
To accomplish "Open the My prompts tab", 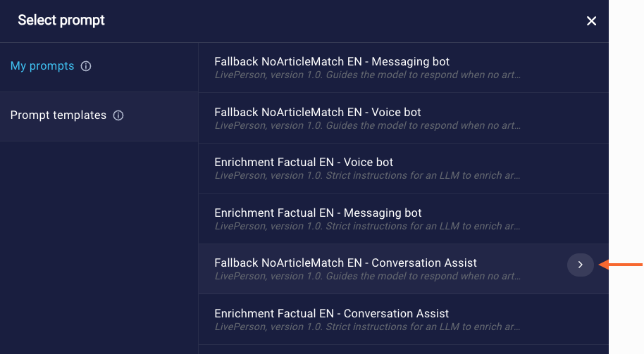I will click(x=42, y=66).
